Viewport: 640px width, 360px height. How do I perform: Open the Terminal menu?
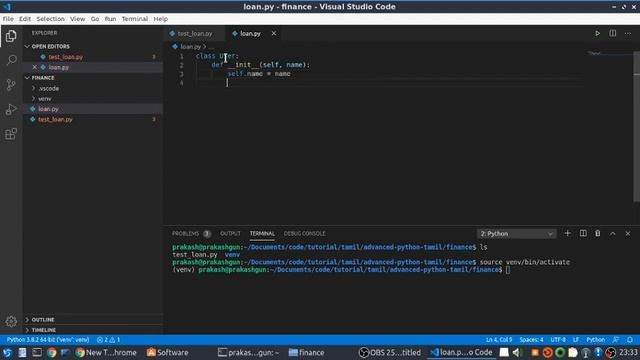pyautogui.click(x=135, y=19)
